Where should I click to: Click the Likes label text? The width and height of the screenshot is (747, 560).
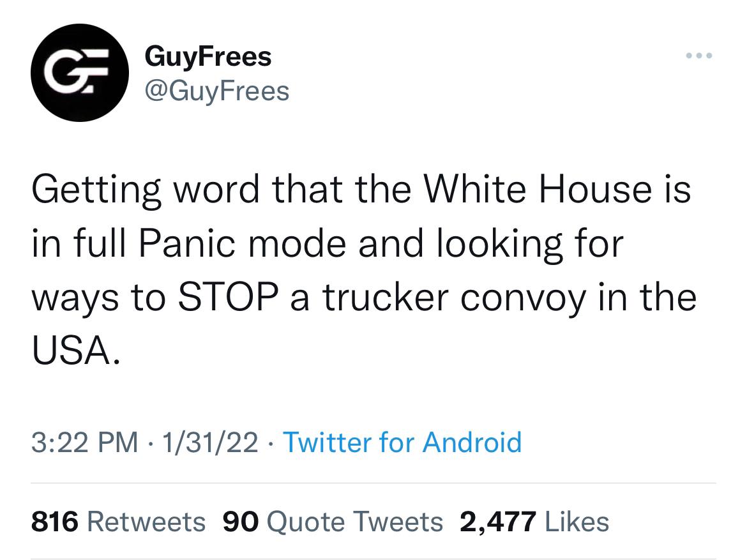(577, 521)
